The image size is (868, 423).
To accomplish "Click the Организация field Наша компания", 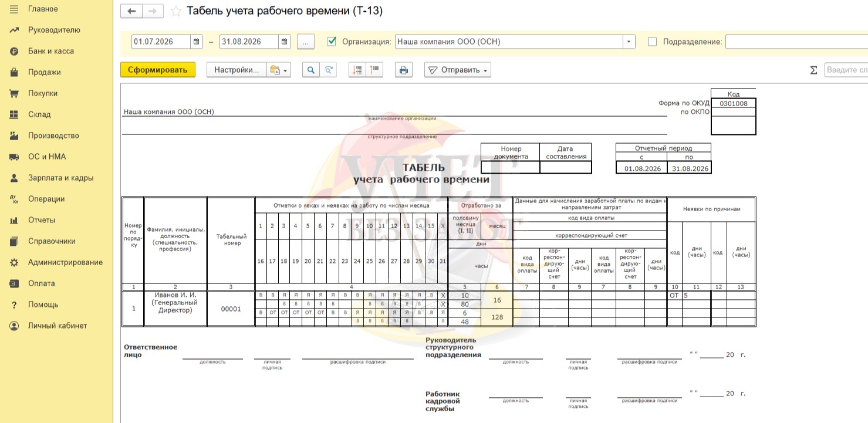I will coord(509,42).
